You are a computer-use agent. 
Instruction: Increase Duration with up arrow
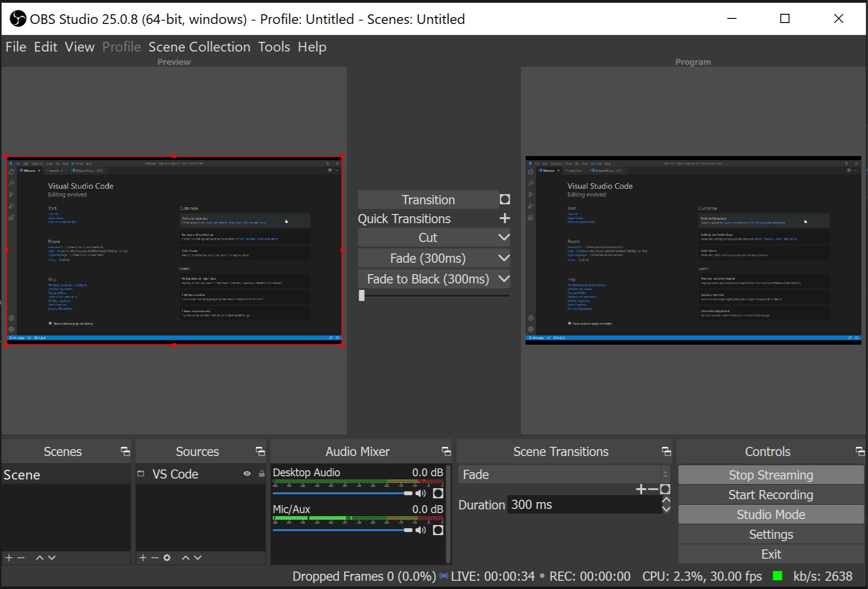[666, 500]
